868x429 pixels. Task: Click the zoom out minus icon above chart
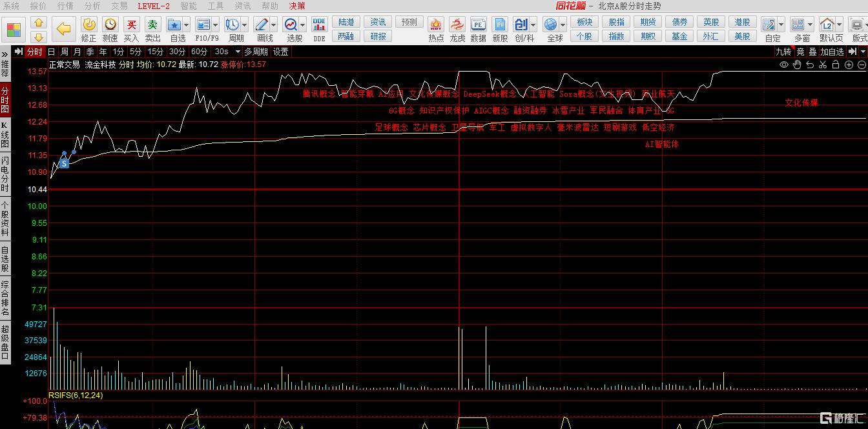point(862,65)
